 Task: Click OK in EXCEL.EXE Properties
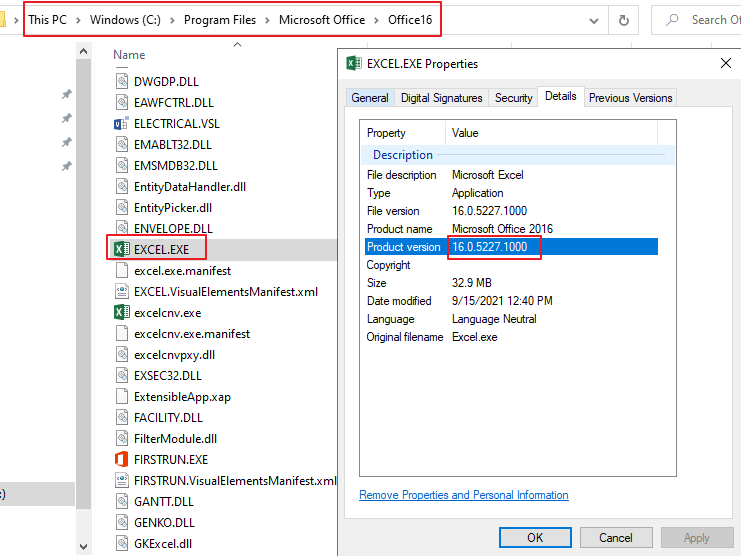(535, 538)
